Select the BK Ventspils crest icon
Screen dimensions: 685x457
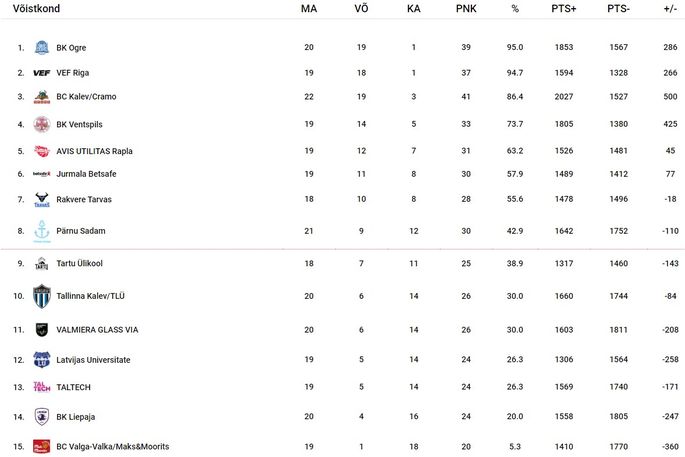coord(42,125)
